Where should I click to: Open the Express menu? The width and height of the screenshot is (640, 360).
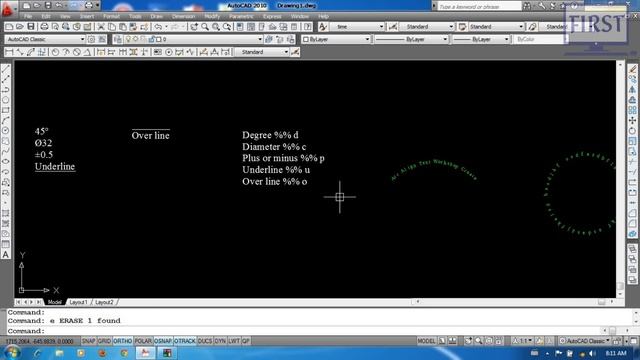272,16
